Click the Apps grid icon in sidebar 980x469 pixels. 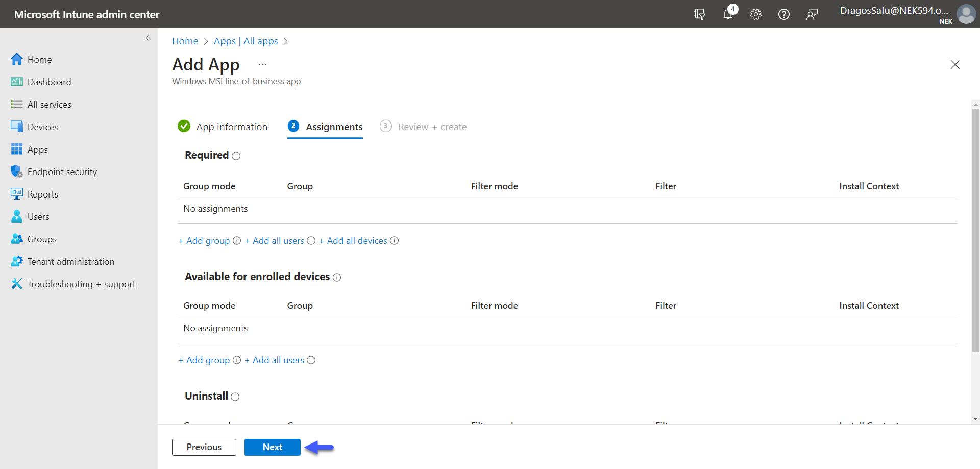[x=17, y=149]
